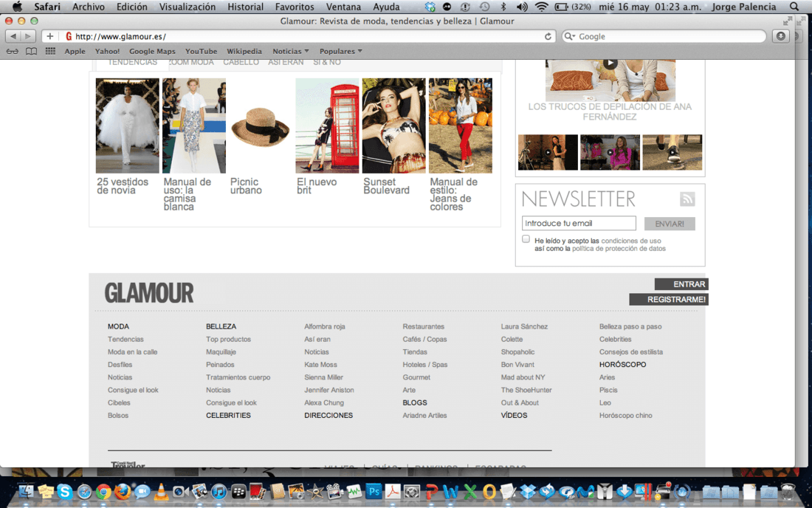Expand the Populares bookmarks dropdown
This screenshot has width=812, height=508.
tap(341, 51)
